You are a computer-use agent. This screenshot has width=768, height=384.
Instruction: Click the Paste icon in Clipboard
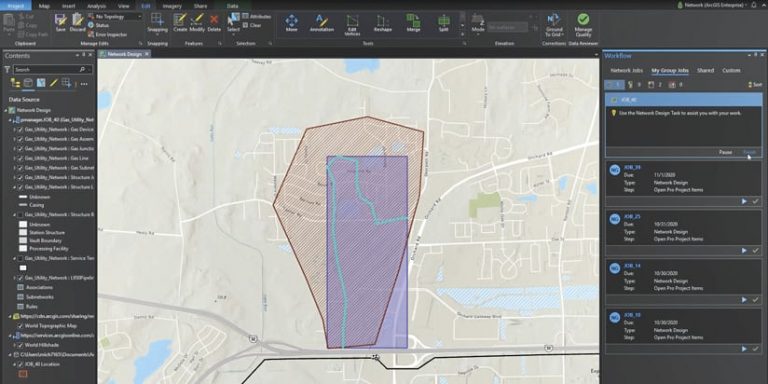9,21
